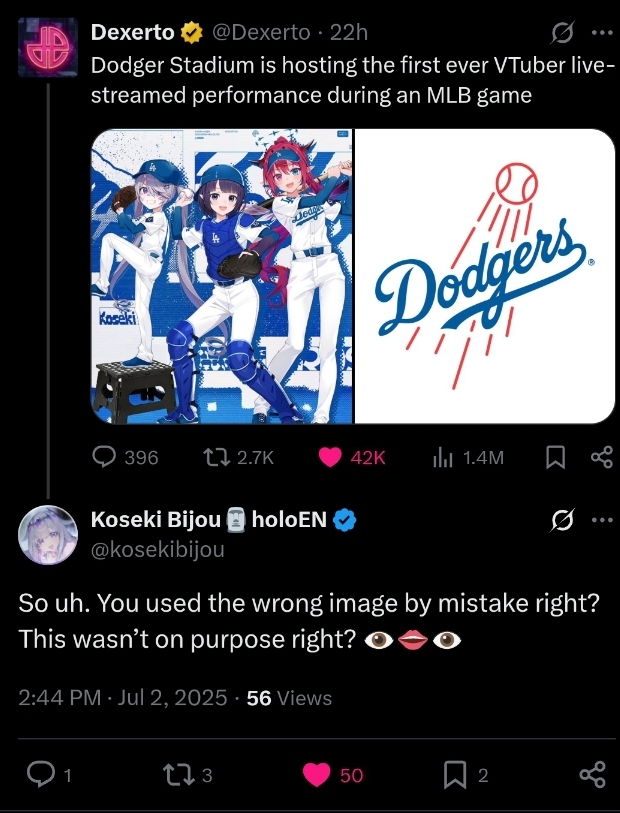
Task: Like Koseki Bijou's post
Action: point(317,774)
